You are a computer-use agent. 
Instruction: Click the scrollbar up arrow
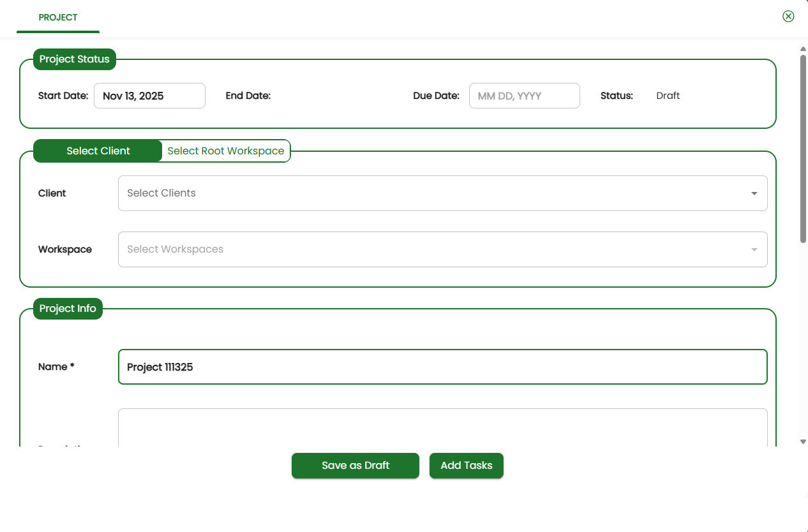803,48
